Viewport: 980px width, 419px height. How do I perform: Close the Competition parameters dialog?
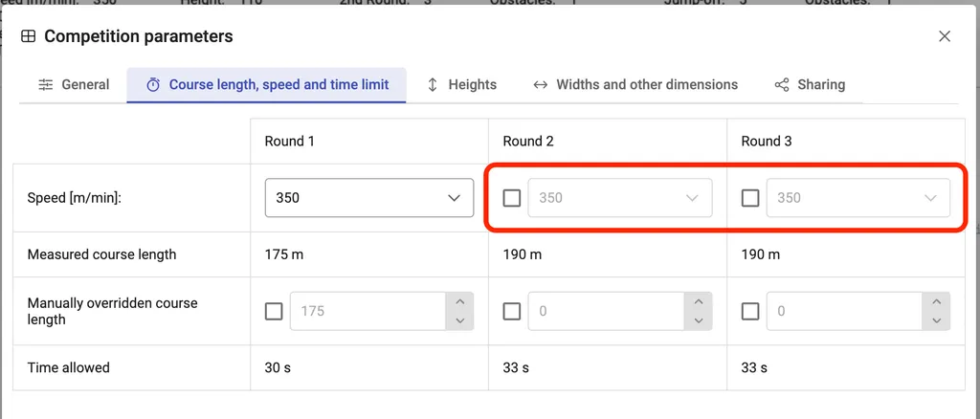pos(945,36)
